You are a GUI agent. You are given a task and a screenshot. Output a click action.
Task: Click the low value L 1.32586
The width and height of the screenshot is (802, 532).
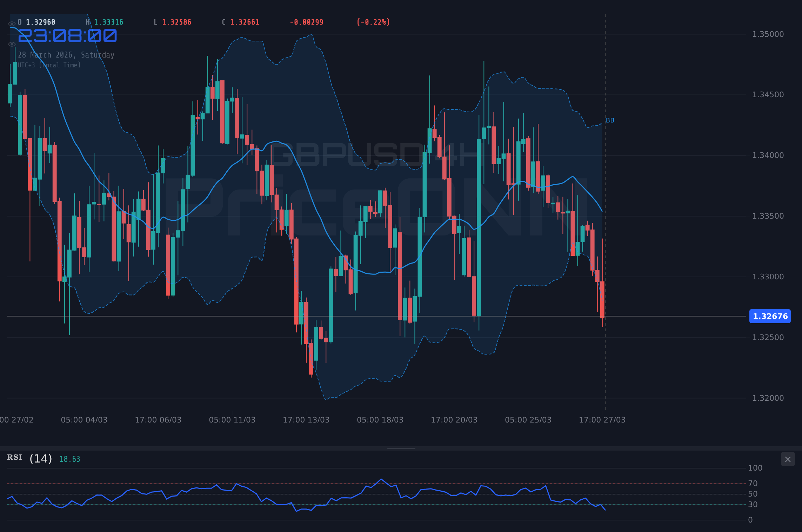pos(172,22)
